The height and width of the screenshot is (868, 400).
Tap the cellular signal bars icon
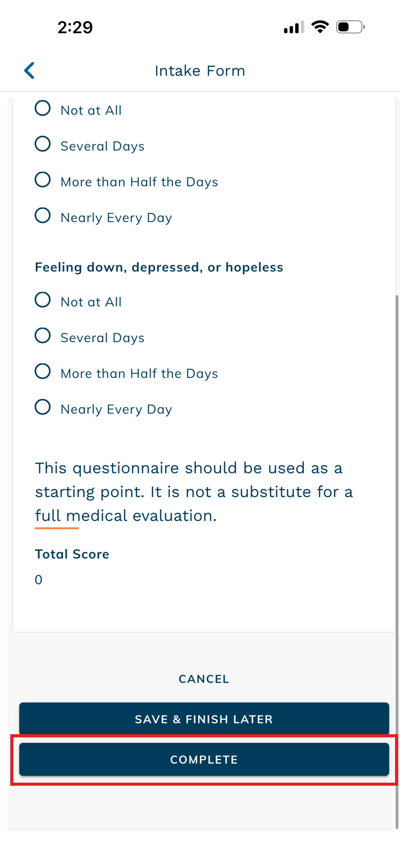(294, 27)
